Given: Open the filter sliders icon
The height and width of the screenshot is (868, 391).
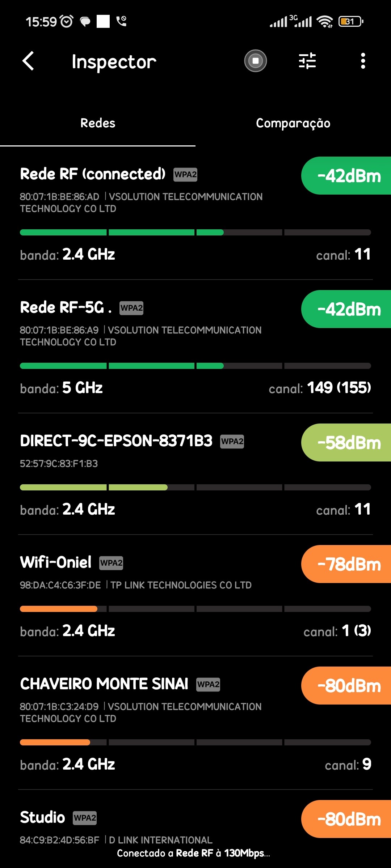Looking at the screenshot, I should tap(307, 61).
